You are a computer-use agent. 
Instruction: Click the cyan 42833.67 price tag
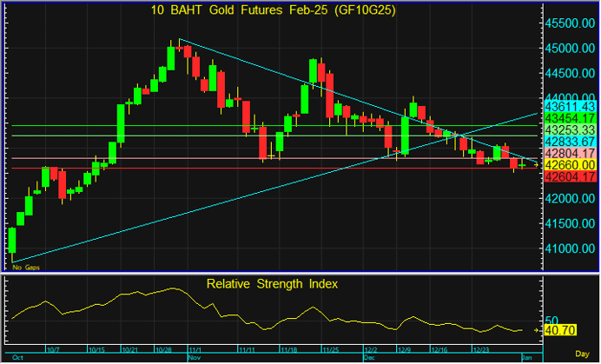tap(569, 141)
